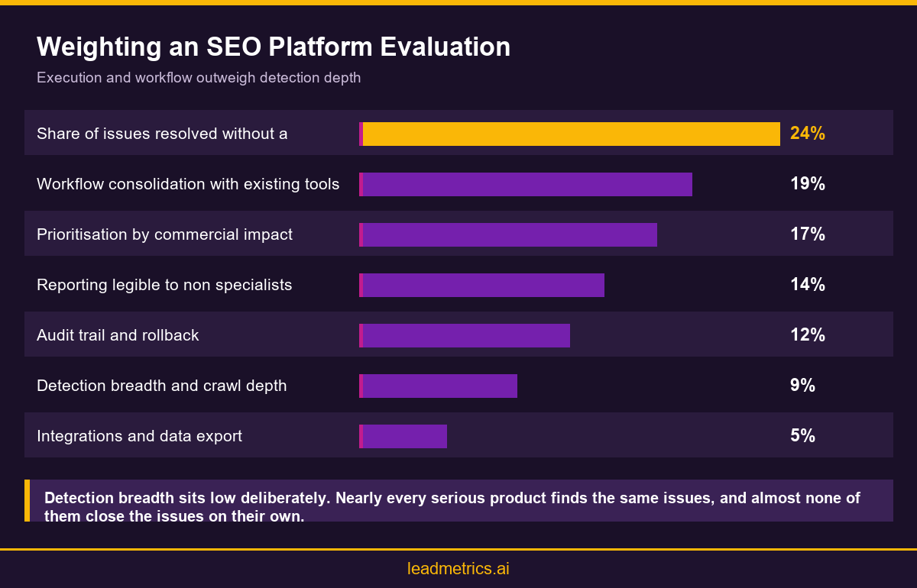Click the callout note starting 'Detection breadth sits low deliberately'
This screenshot has width=917, height=588.
[x=458, y=501]
